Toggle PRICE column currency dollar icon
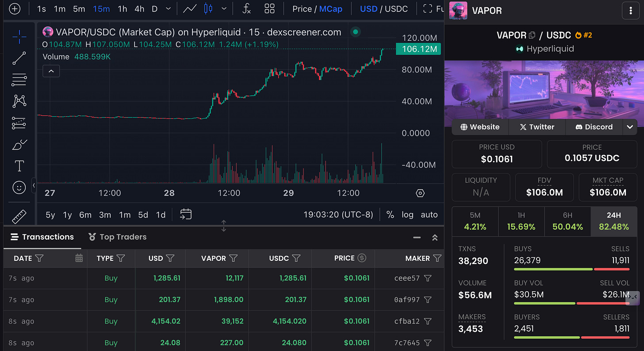 click(362, 258)
